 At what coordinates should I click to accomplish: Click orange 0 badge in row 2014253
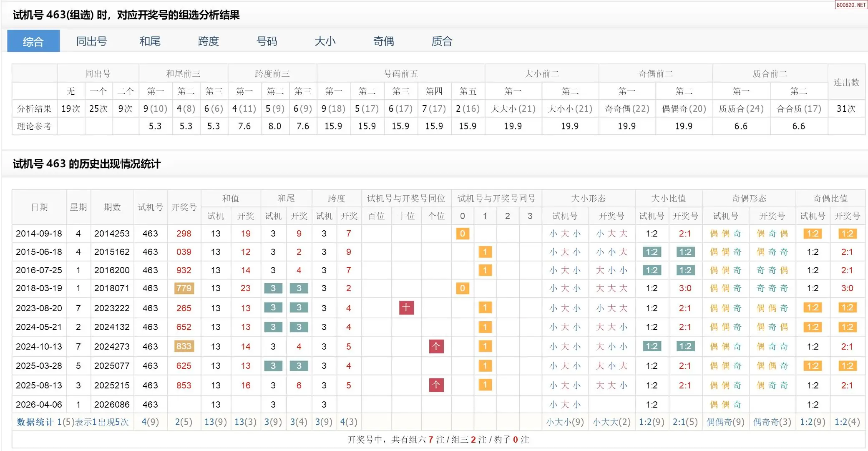(462, 234)
